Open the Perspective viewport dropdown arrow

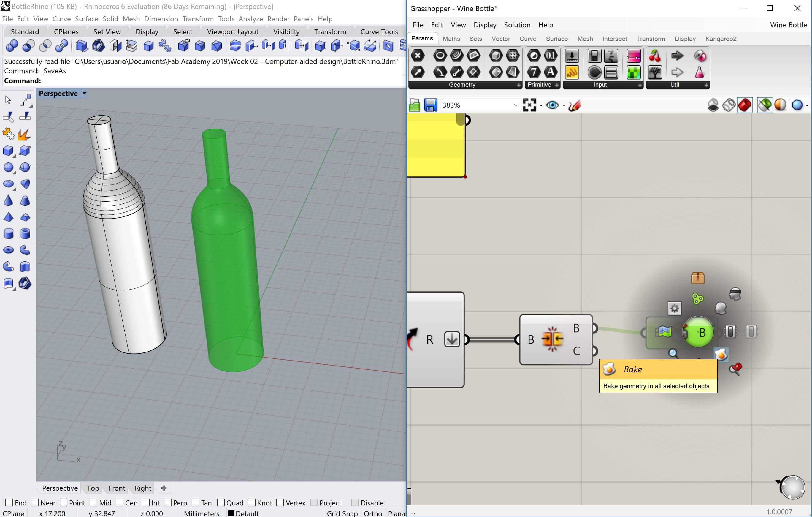coord(85,94)
